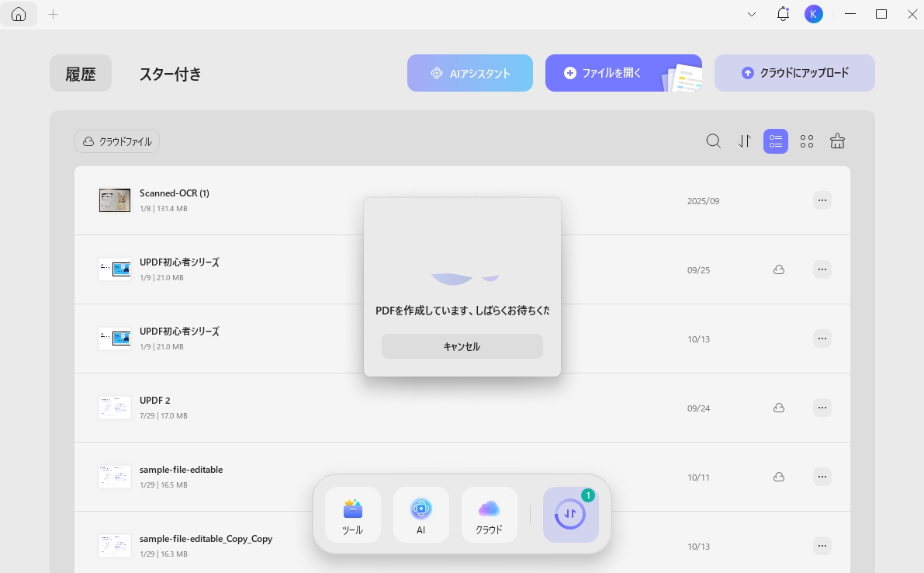
Task: Expand the title bar dropdown chevron
Action: [751, 14]
